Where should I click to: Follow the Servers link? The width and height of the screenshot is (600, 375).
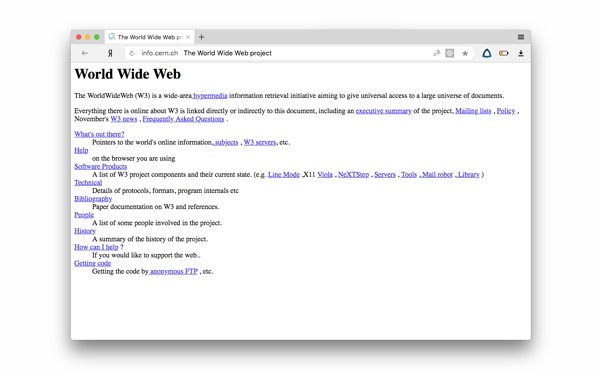385,174
